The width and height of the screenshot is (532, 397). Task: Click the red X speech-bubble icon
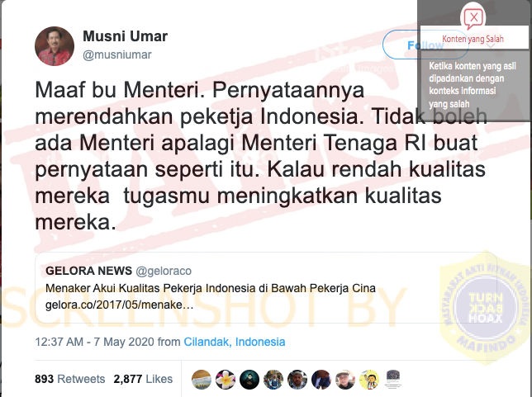coord(473,17)
